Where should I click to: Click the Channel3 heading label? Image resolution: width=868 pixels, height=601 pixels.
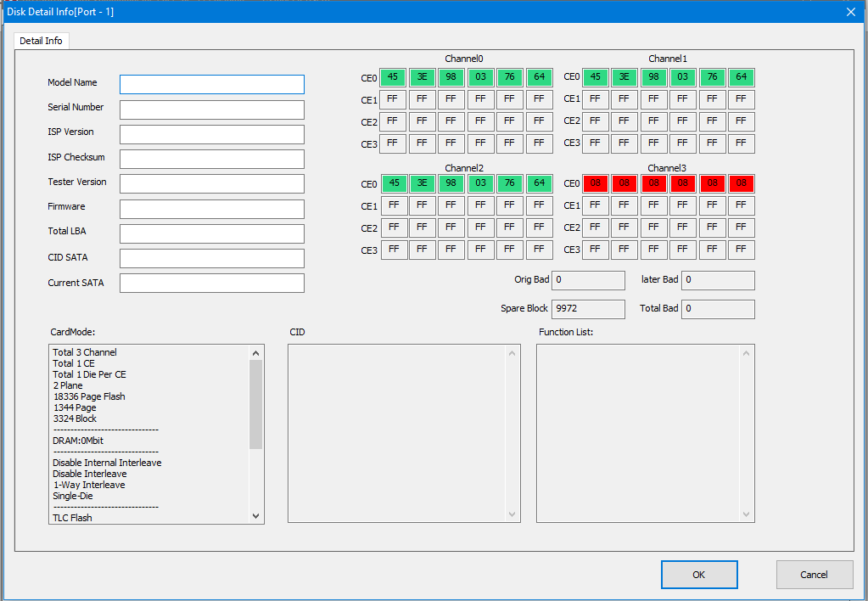(667, 168)
